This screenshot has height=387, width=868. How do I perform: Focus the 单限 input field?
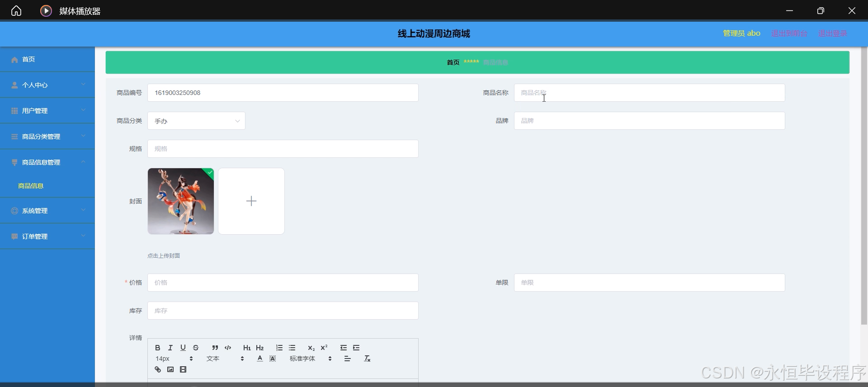click(x=650, y=283)
